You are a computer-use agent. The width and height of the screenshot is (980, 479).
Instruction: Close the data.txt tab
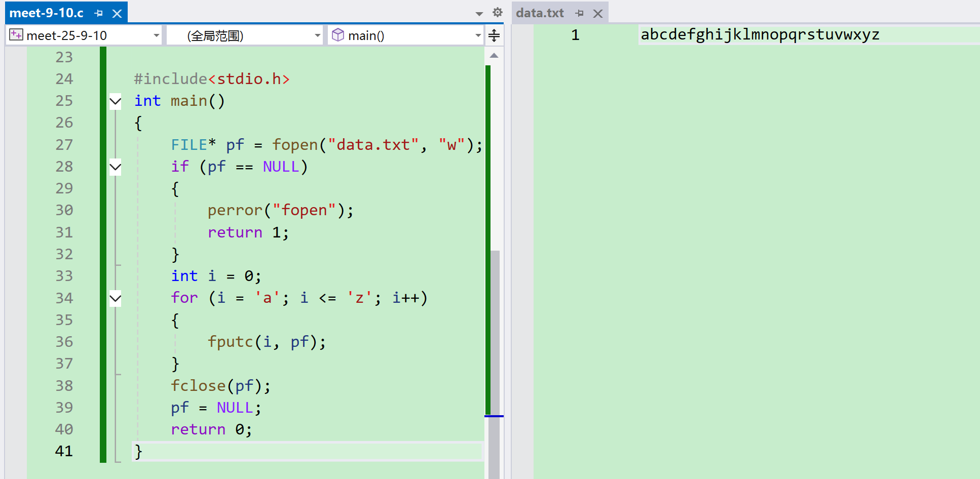[x=598, y=13]
